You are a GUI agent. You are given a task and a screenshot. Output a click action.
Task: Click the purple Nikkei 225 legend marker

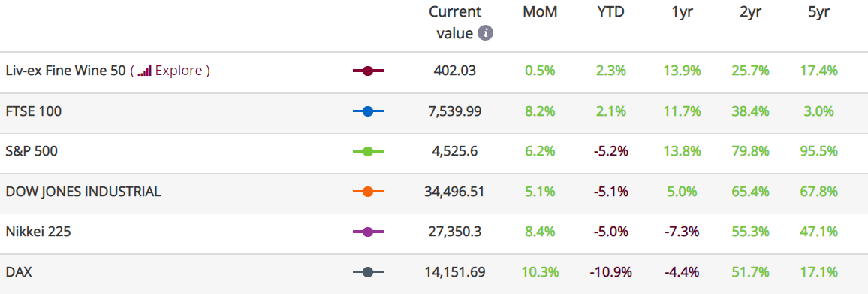[x=368, y=232]
